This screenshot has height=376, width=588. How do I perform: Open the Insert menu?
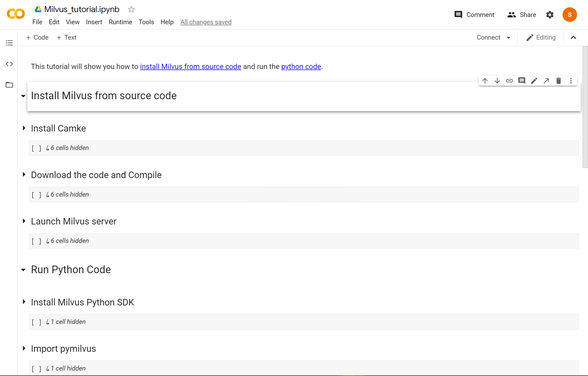[94, 22]
